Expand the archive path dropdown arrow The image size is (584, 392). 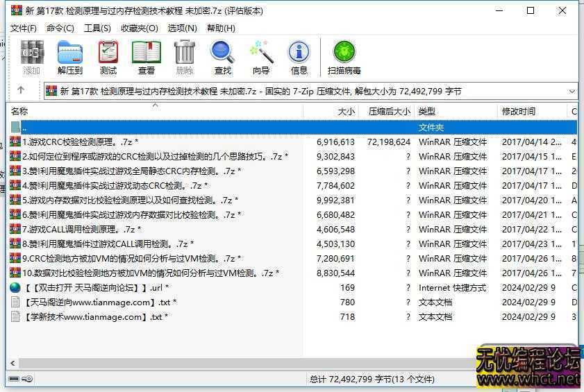[572, 91]
